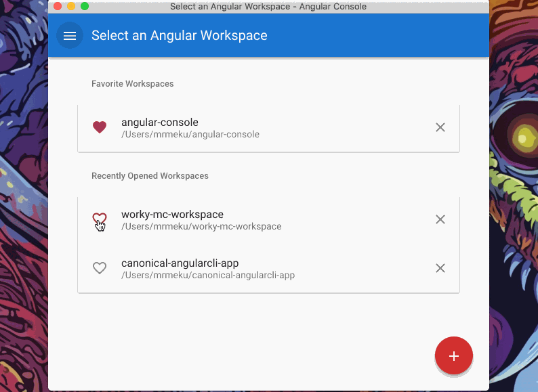Viewport: 538px width, 392px height.
Task: Click the /Users/mrmeku/canonical-angularcli-app path text
Action: 208,276
